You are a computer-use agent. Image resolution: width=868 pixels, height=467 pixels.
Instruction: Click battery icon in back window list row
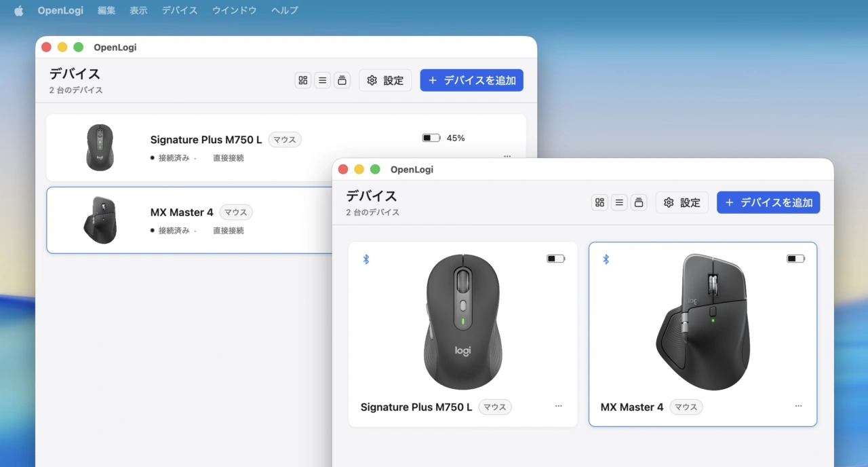[x=431, y=138]
